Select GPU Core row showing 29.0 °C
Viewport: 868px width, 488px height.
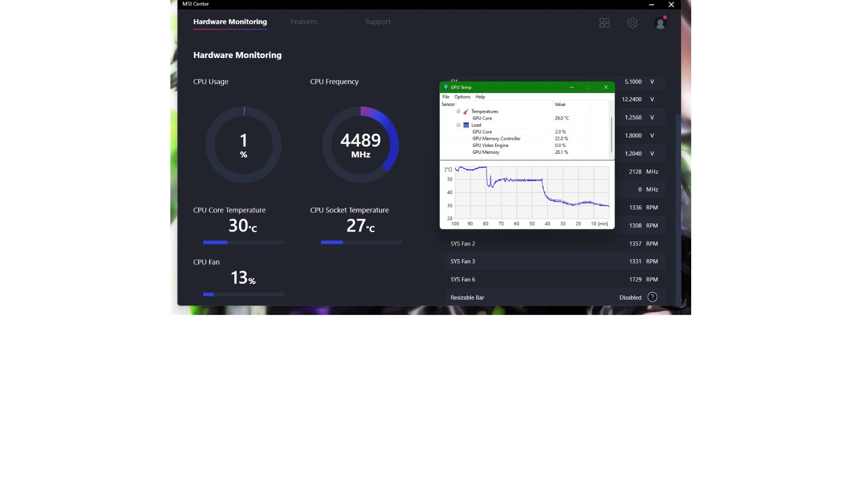[524, 118]
